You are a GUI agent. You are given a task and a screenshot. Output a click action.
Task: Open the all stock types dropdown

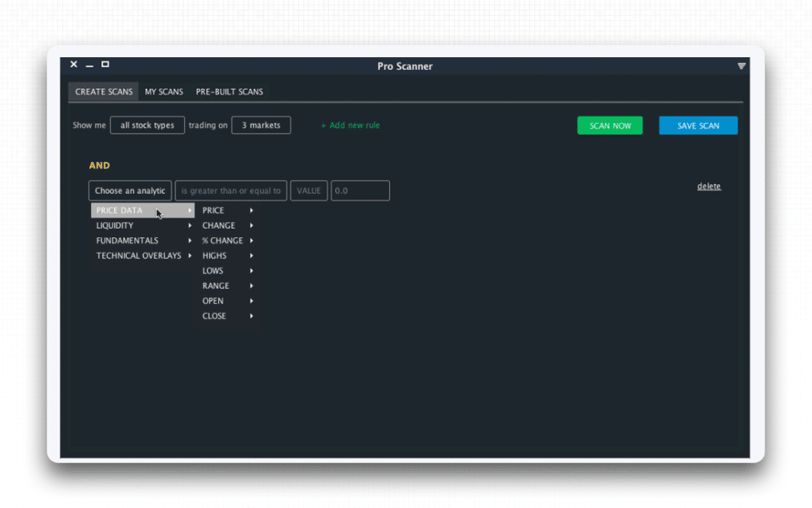[x=147, y=125]
